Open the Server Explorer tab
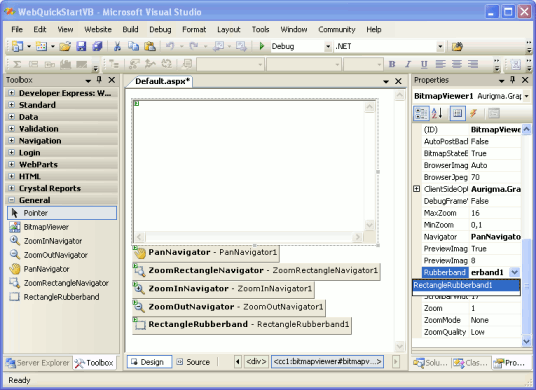The image size is (536, 390). pyautogui.click(x=38, y=363)
